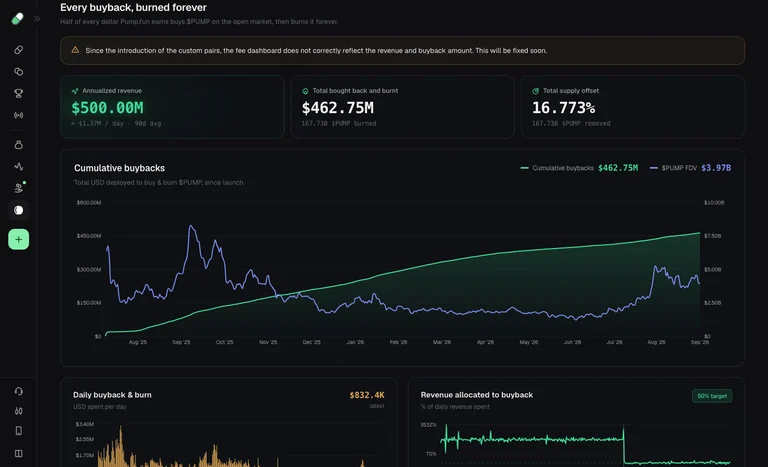This screenshot has height=467, width=768.
Task: Open the pill icon in sidebar
Action: click(x=19, y=50)
